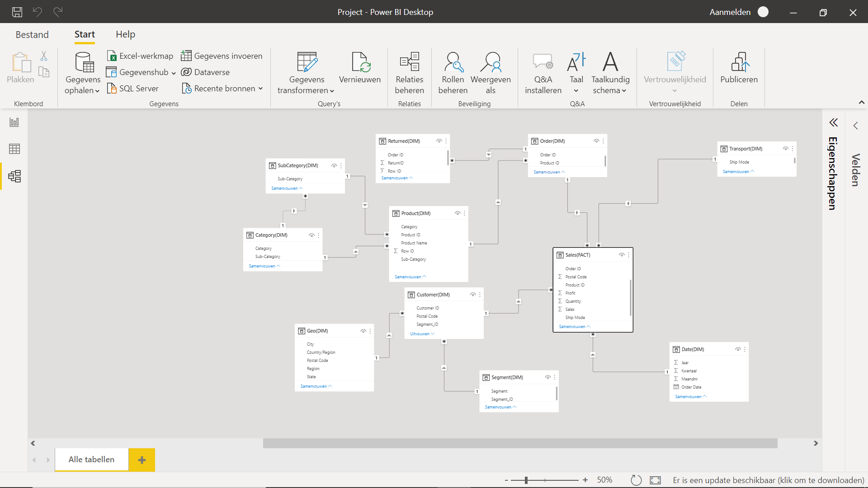Click account avatar next to Aanmelden
This screenshot has height=488, width=868.
pos(763,12)
